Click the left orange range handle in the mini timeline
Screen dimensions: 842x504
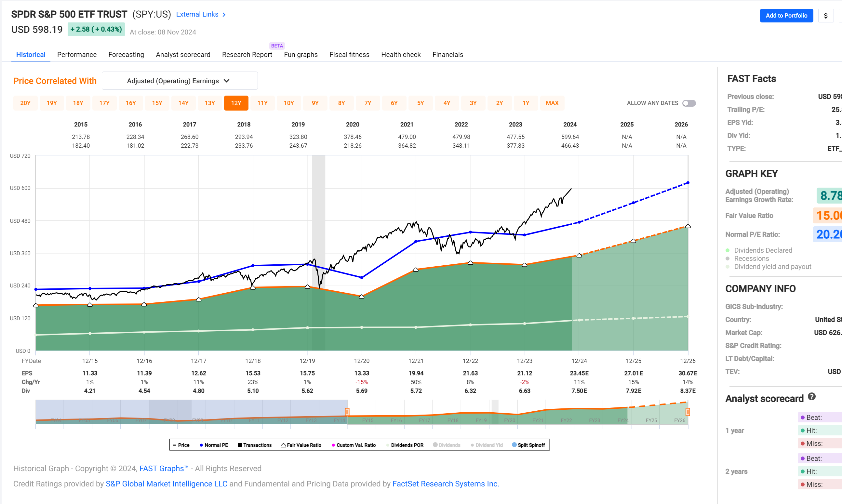pyautogui.click(x=347, y=412)
